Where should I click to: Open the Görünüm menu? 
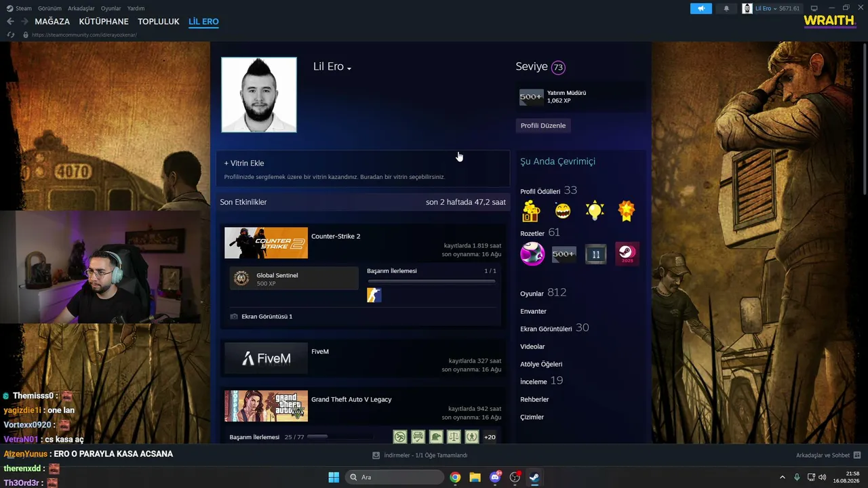(x=50, y=8)
